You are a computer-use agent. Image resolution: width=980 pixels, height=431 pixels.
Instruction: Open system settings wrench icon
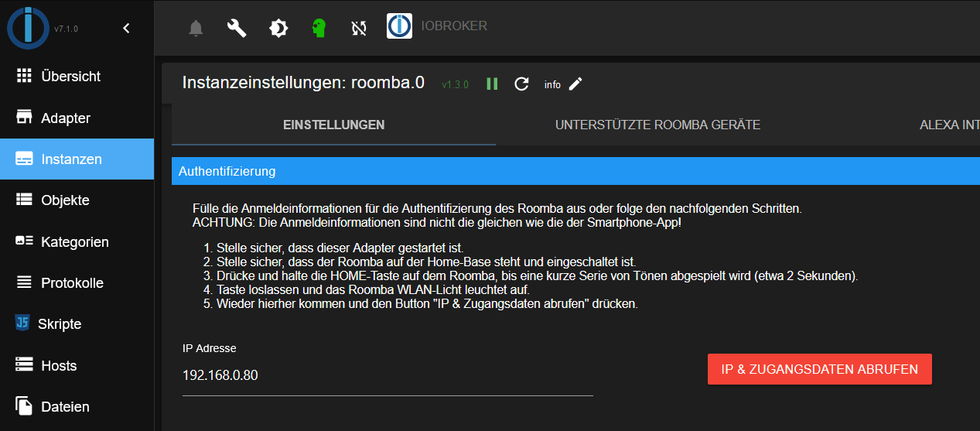(x=237, y=29)
